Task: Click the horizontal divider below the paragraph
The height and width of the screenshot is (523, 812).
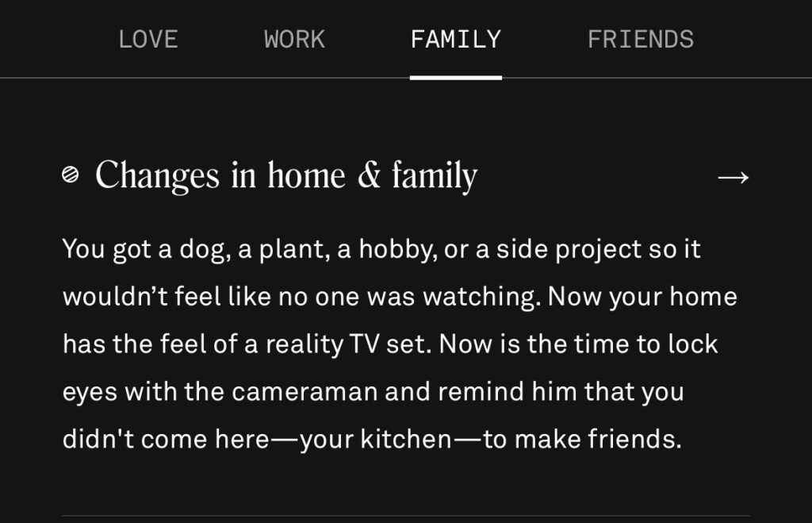Action: tap(405, 515)
